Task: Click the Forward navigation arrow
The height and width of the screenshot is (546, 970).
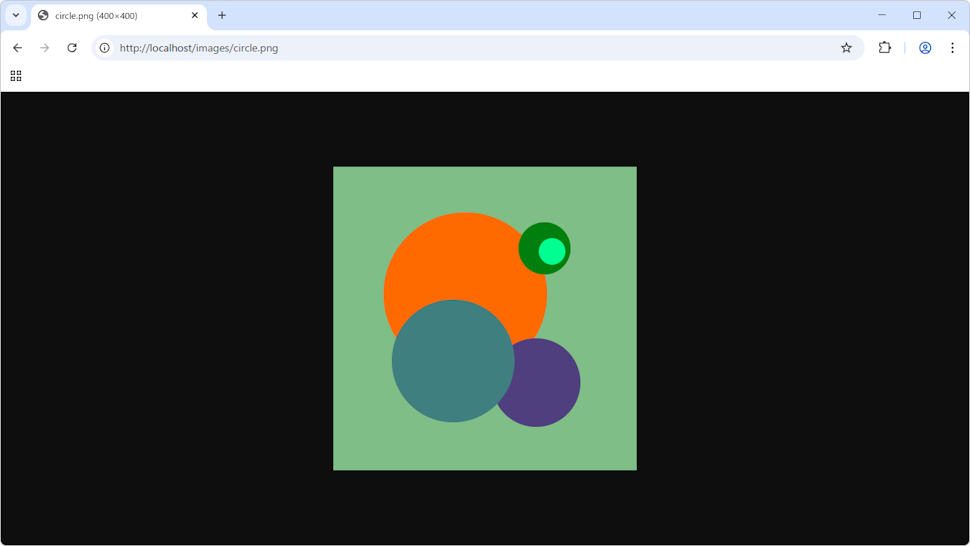Action: click(x=44, y=48)
